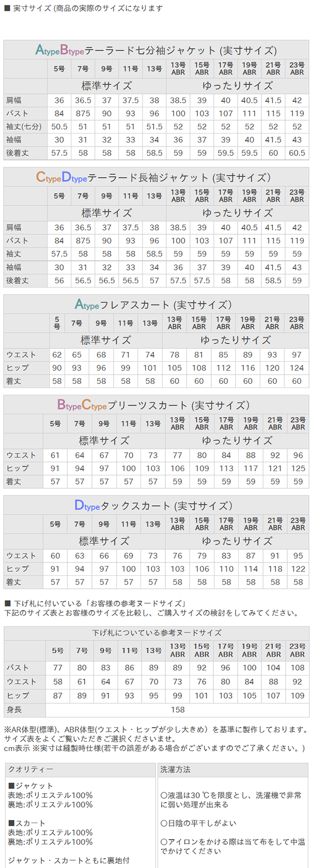Click 61 waist value in プリーツスカート table

pos(55,455)
